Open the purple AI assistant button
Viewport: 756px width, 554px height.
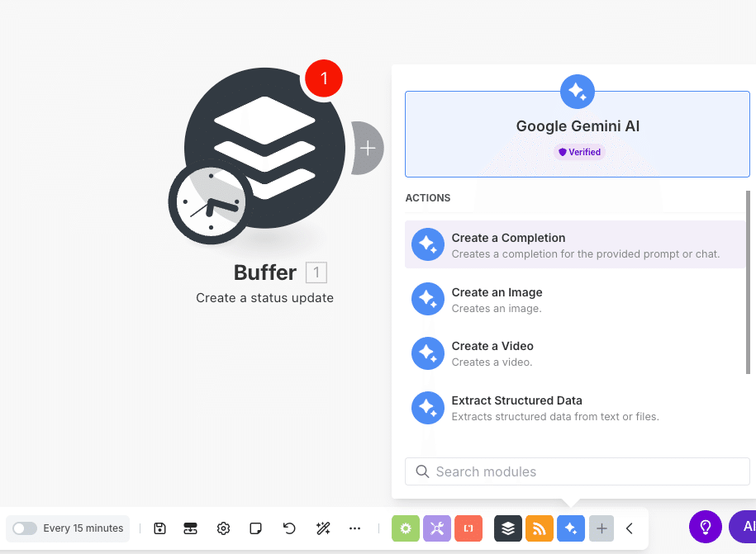[743, 527]
